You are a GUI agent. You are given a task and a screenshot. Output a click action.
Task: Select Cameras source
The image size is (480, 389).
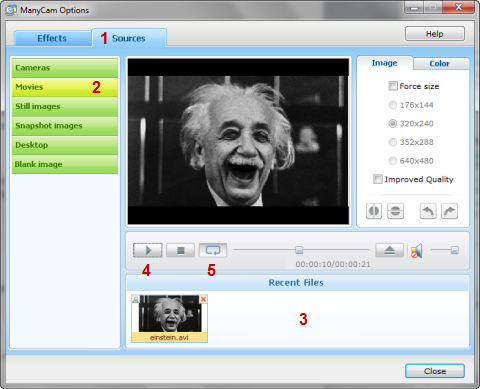coord(65,68)
